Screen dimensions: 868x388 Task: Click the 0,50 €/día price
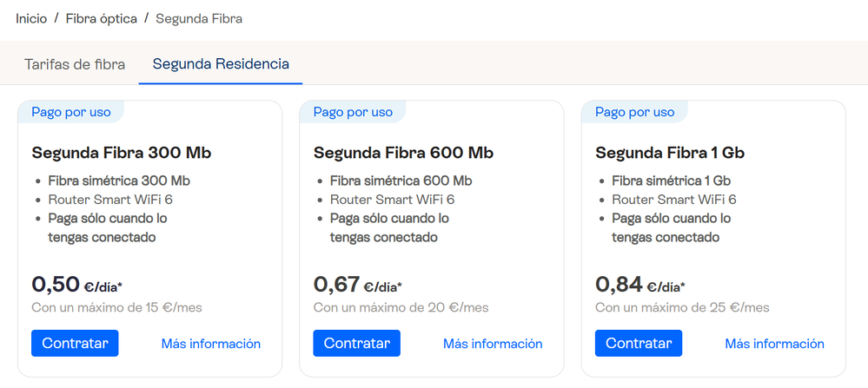tap(76, 285)
